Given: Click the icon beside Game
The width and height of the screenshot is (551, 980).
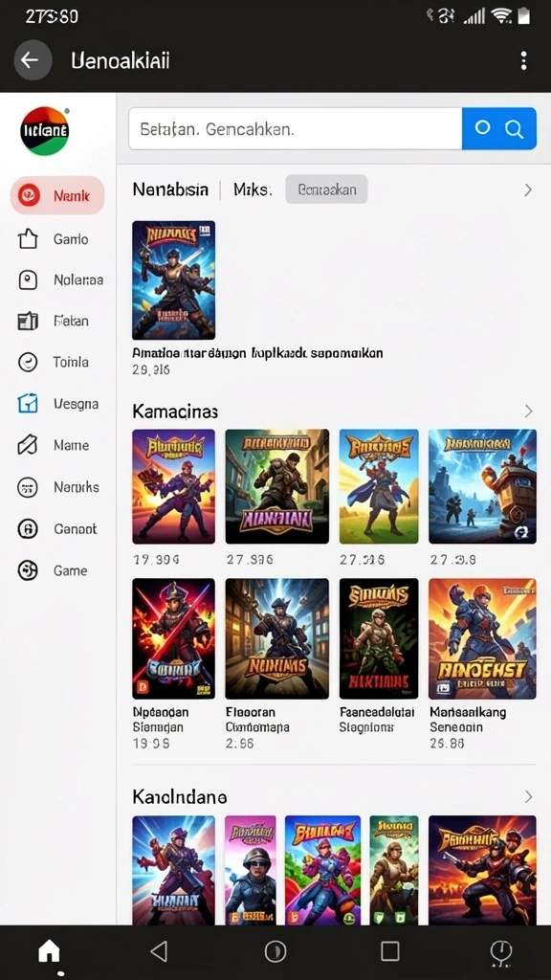Looking at the screenshot, I should coord(28,570).
